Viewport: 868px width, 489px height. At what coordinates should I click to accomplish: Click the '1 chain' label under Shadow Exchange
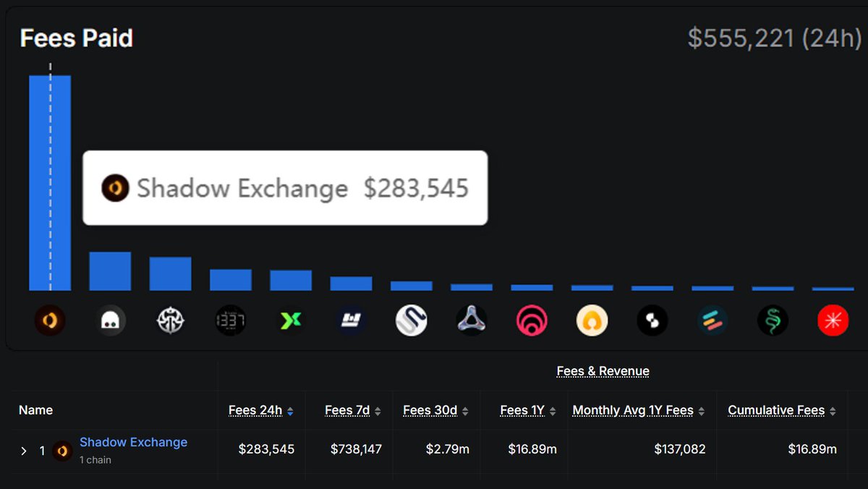(x=95, y=460)
